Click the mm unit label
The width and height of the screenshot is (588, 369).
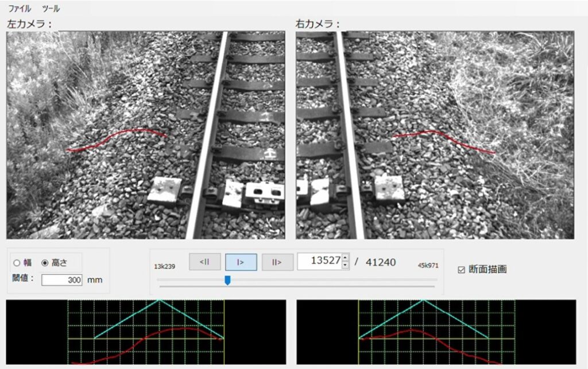click(95, 280)
